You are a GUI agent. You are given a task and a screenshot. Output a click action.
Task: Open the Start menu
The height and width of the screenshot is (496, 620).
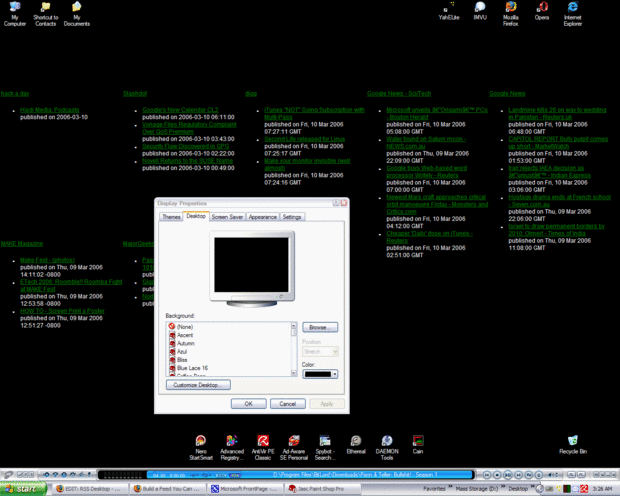coord(23,489)
